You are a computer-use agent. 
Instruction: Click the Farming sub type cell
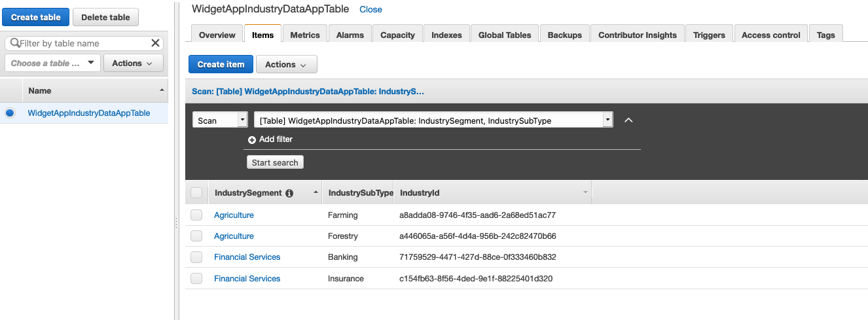(x=343, y=215)
